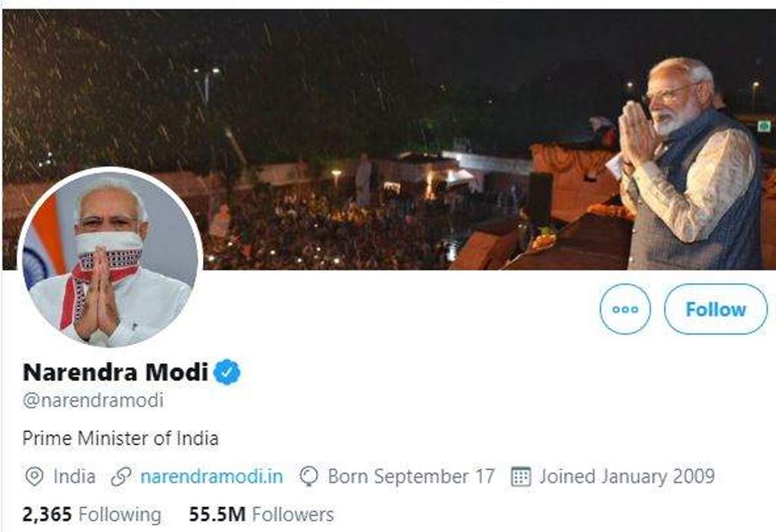Click the Born September 17 text

click(411, 477)
